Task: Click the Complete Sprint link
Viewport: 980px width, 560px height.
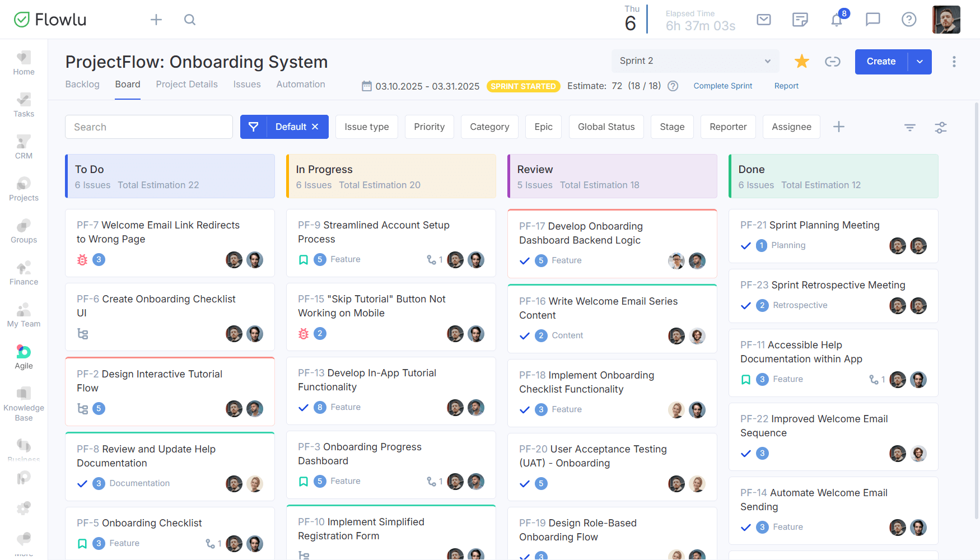Action: (x=722, y=86)
